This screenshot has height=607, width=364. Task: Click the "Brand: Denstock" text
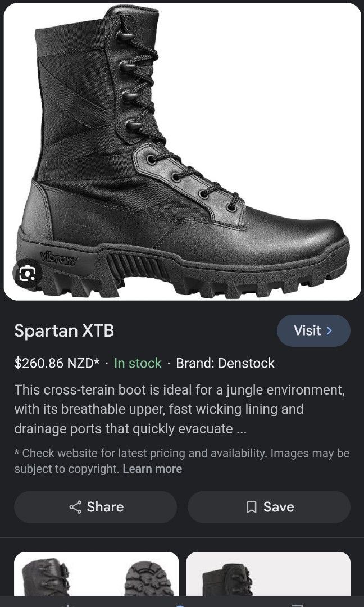coord(225,364)
